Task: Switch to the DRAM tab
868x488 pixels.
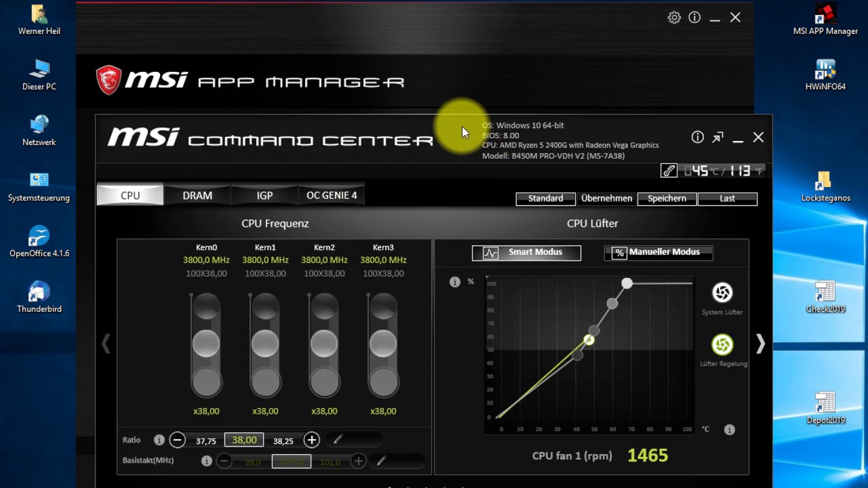Action: point(197,195)
